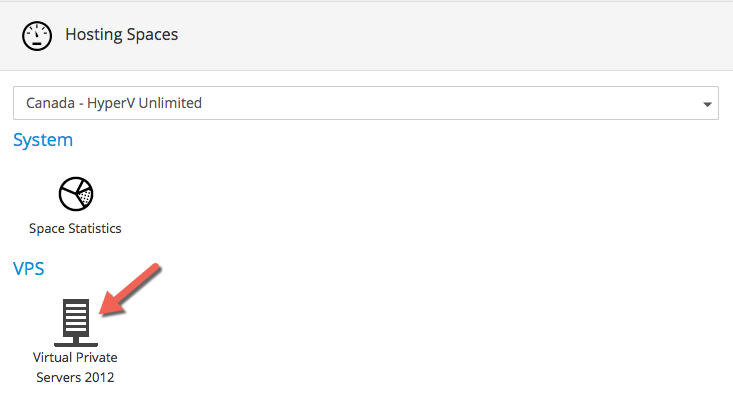Open the Space Statistics pie chart icon
Viewport: 733px width, 412px height.
76,194
